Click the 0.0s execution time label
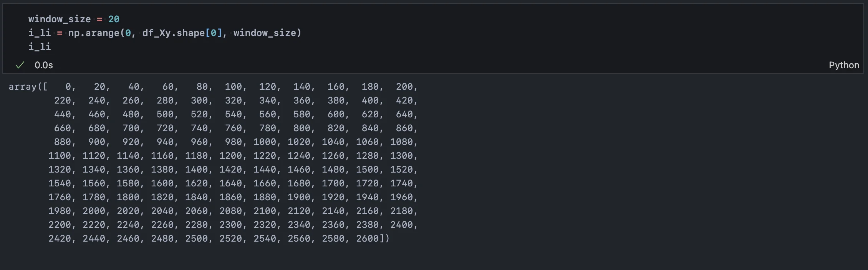This screenshot has width=868, height=270. pyautogui.click(x=44, y=65)
